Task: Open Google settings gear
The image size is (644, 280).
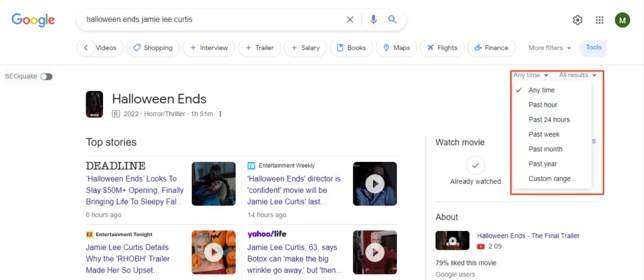Action: pos(577,19)
